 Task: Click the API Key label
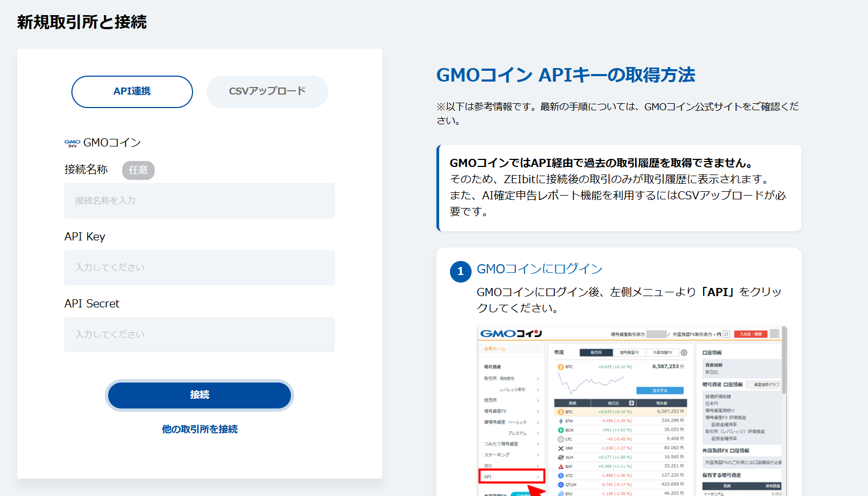[x=85, y=237]
